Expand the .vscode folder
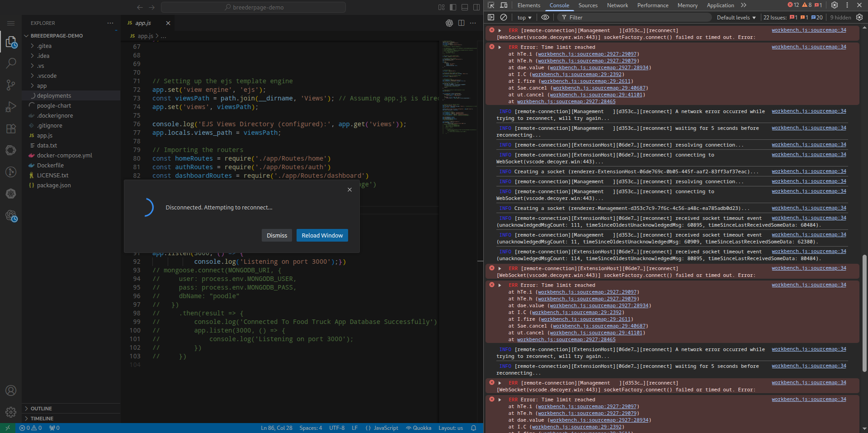 pos(47,76)
